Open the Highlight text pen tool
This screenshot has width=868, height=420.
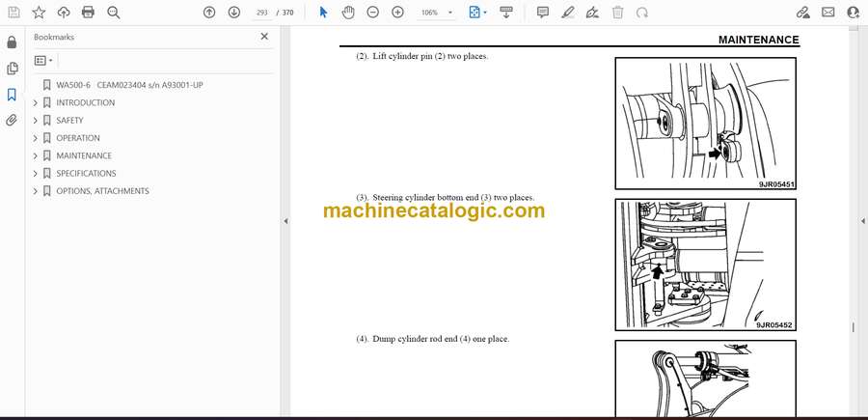pyautogui.click(x=568, y=13)
